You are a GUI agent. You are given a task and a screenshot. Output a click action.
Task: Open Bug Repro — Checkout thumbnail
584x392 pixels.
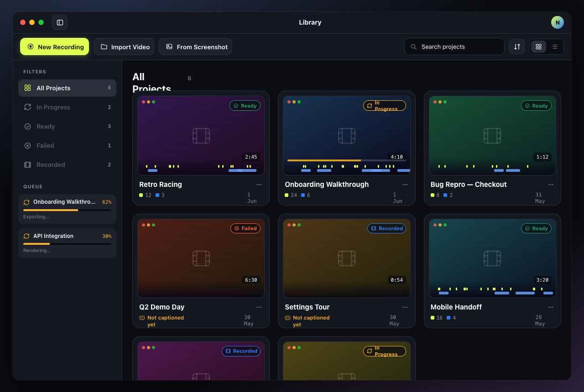coord(492,135)
